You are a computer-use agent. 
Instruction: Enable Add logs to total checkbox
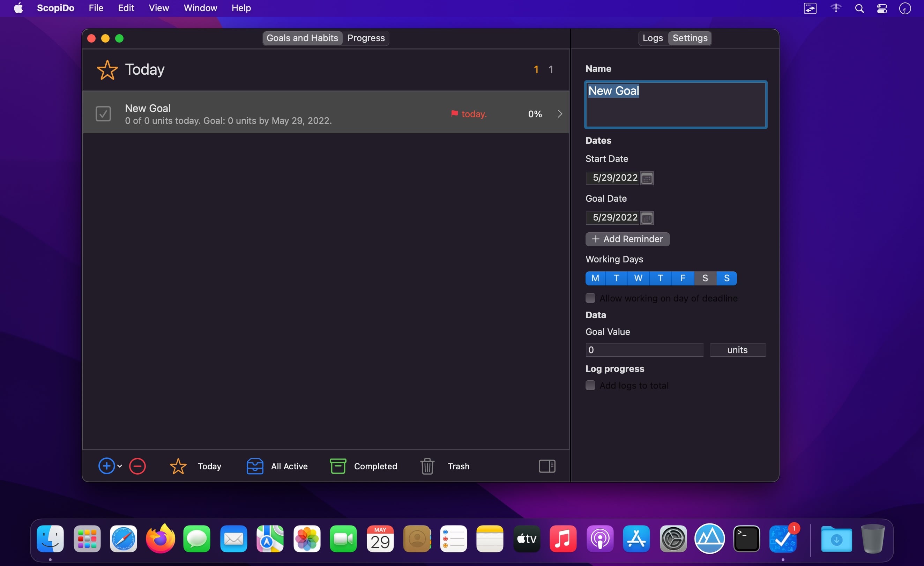(590, 385)
